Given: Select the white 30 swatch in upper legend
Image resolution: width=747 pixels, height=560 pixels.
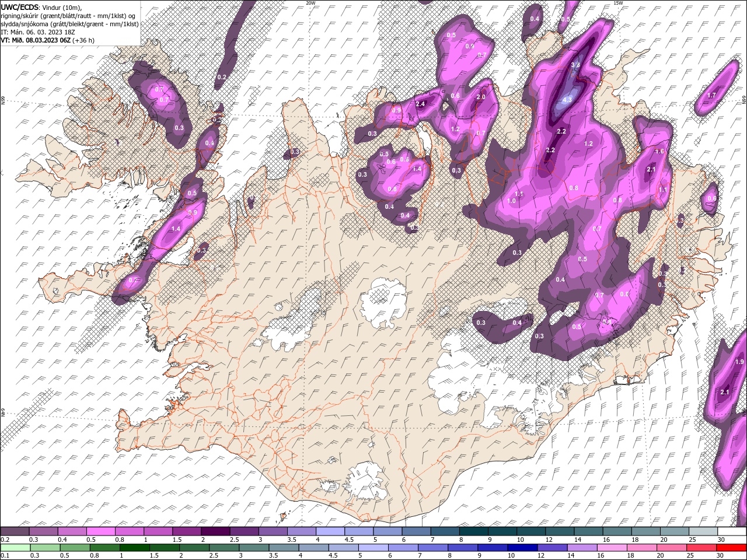Looking at the screenshot, I should (732, 531).
